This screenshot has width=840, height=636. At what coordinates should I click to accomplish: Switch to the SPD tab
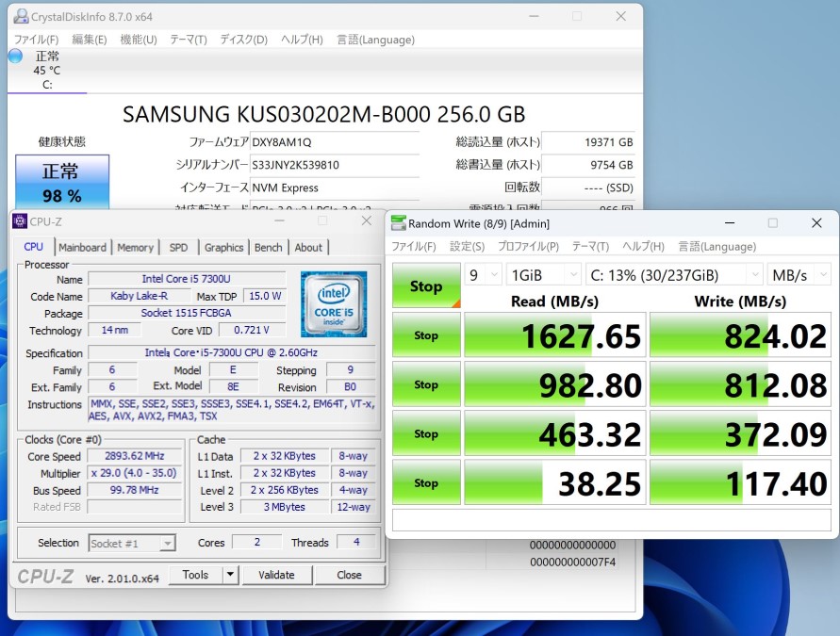[x=179, y=247]
